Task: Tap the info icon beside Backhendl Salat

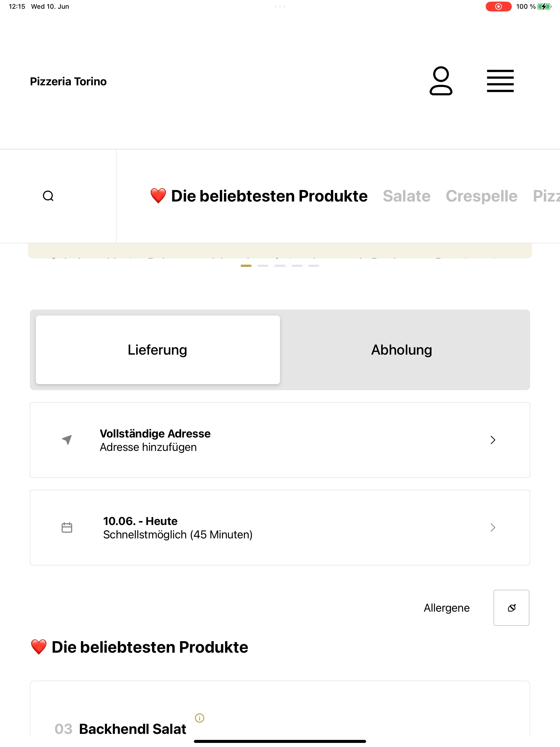Action: pyautogui.click(x=200, y=718)
